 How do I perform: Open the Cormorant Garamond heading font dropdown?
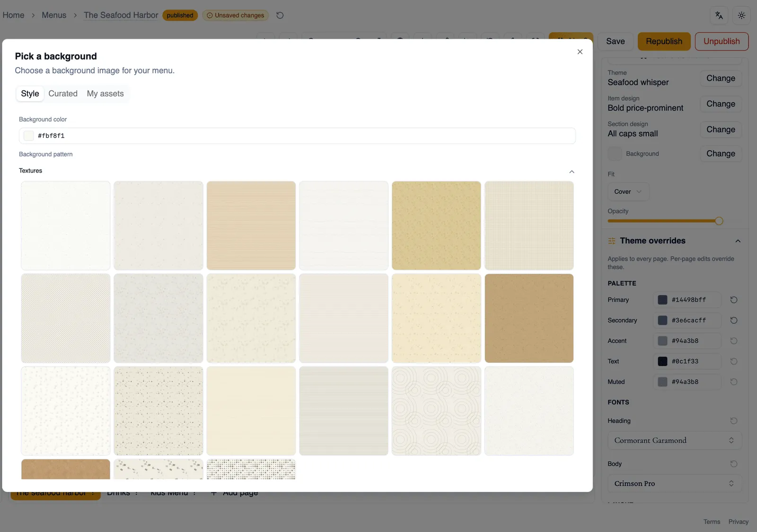674,440
